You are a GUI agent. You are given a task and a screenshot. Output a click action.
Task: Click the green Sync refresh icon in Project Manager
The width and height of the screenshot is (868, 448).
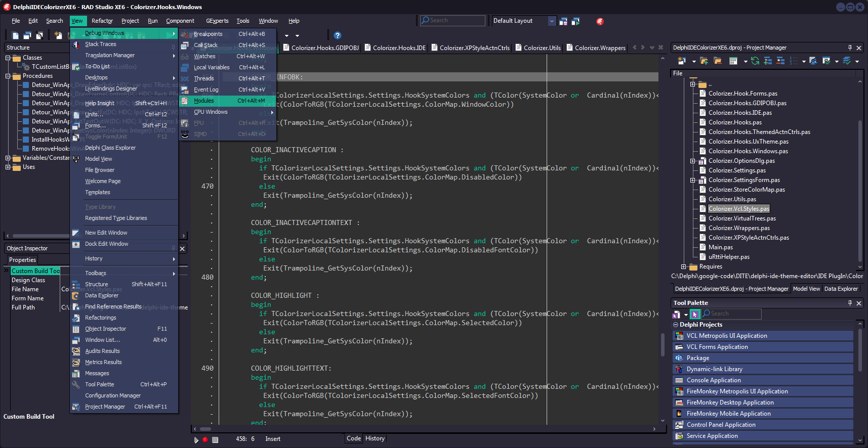(x=755, y=61)
